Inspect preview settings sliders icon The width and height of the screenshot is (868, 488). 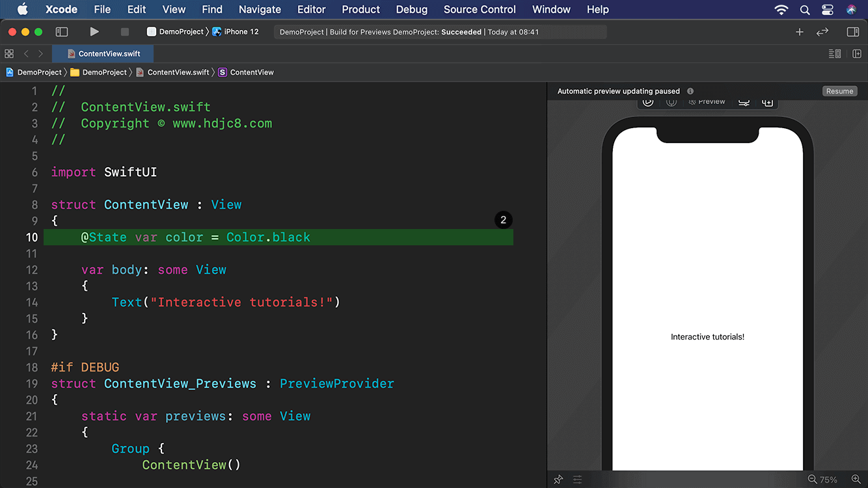[x=744, y=102]
